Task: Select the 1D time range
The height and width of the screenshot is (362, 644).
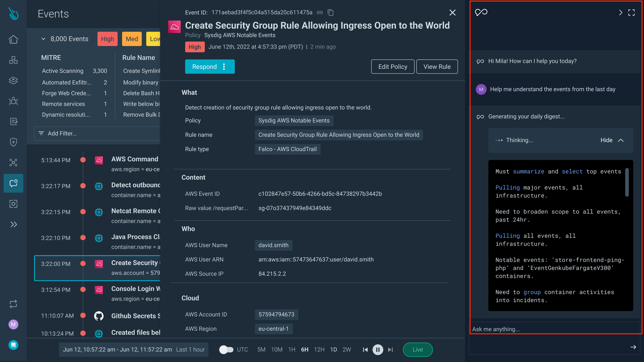Action: [333, 349]
